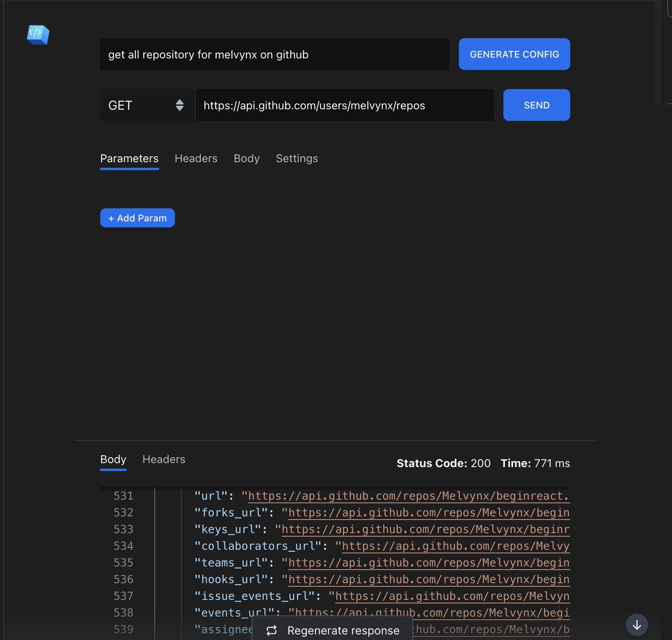Open the "keys_url" link on line 533
672x640 pixels.
click(426, 530)
